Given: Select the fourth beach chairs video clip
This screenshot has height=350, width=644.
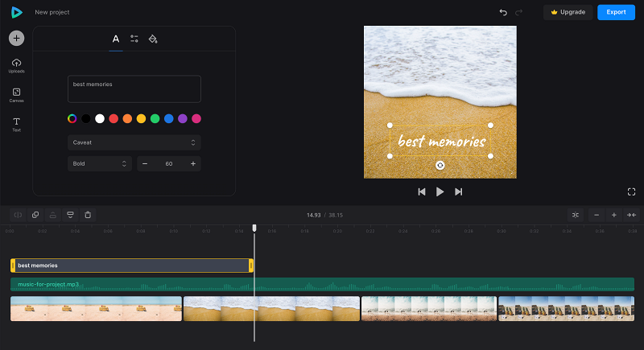Looking at the screenshot, I should tap(567, 308).
